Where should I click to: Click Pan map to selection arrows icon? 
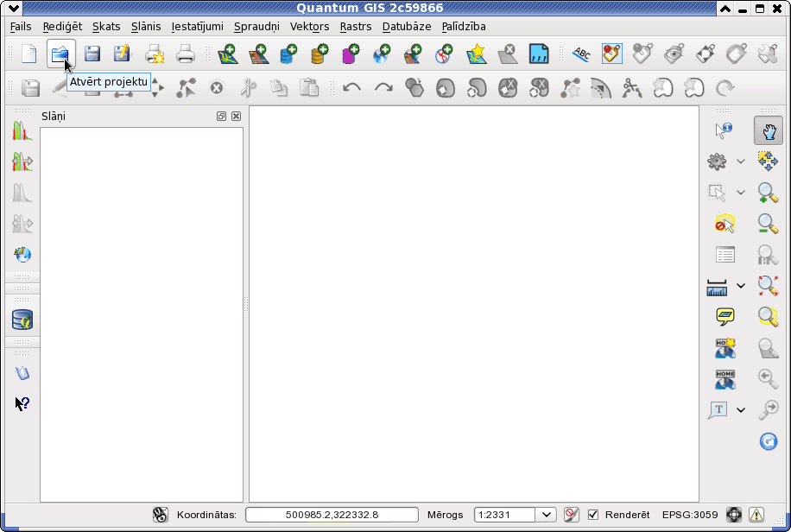[x=768, y=161]
